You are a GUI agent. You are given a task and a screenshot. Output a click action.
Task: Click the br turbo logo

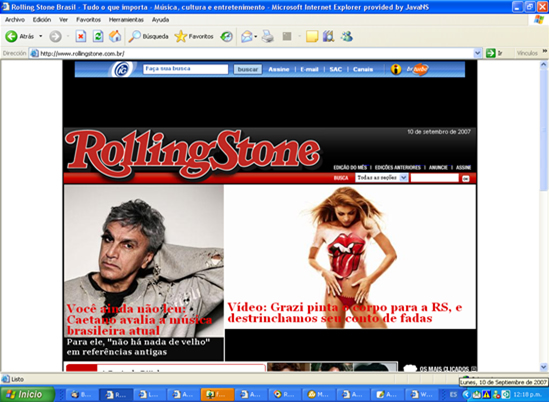[417, 69]
